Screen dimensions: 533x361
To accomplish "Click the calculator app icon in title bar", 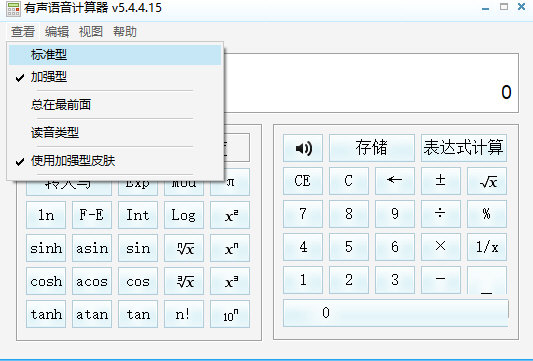I will [x=13, y=9].
